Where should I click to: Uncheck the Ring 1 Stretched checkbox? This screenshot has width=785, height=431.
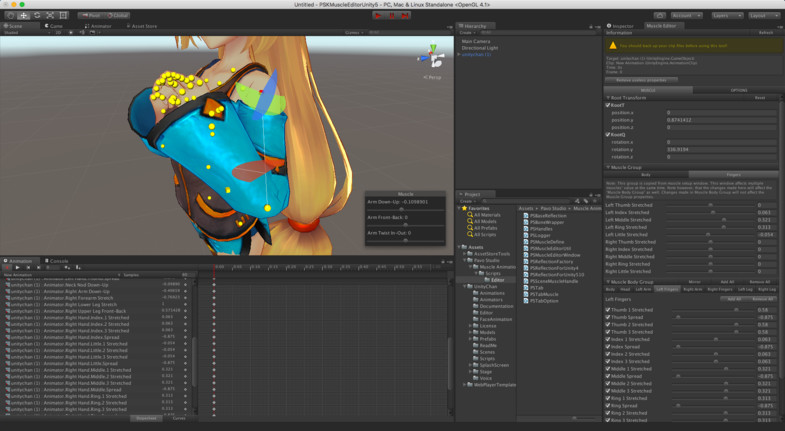(x=608, y=398)
